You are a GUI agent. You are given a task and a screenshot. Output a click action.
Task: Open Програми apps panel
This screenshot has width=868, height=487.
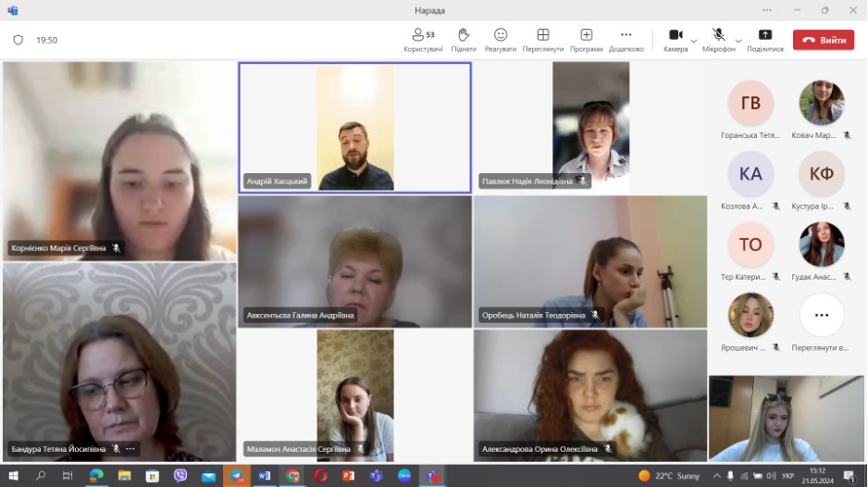coord(586,40)
